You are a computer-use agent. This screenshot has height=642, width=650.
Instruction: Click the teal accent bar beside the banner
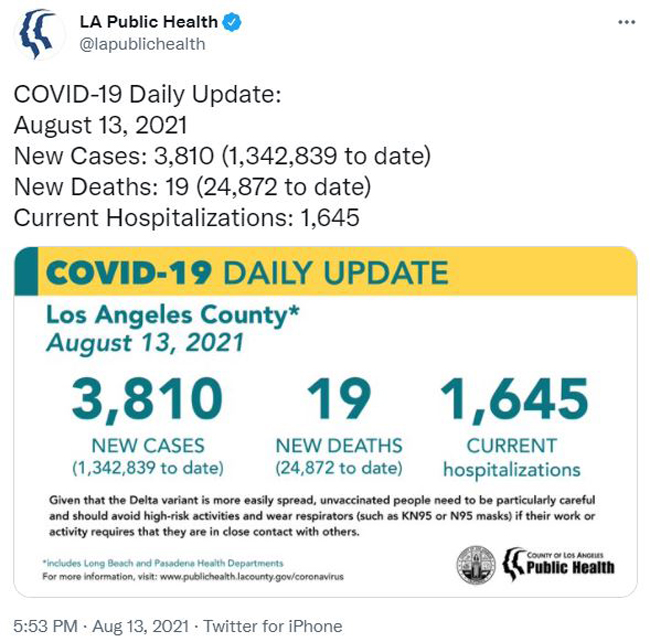[26, 271]
